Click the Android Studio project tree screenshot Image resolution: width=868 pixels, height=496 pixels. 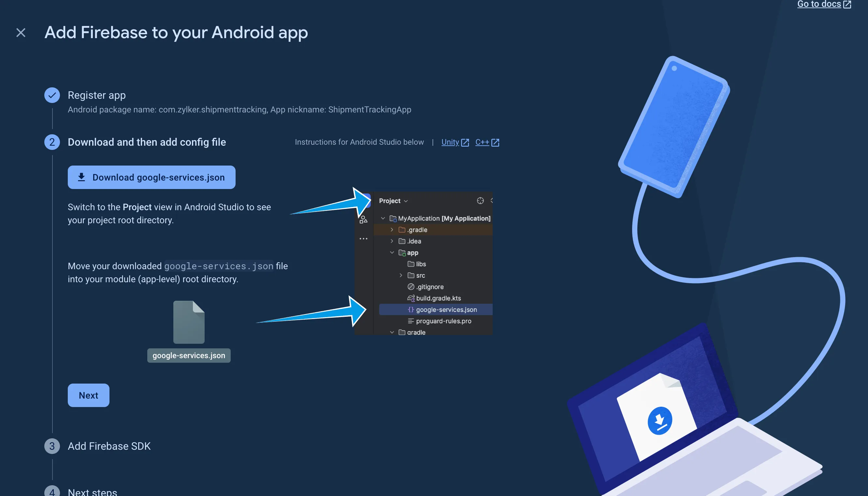click(424, 263)
